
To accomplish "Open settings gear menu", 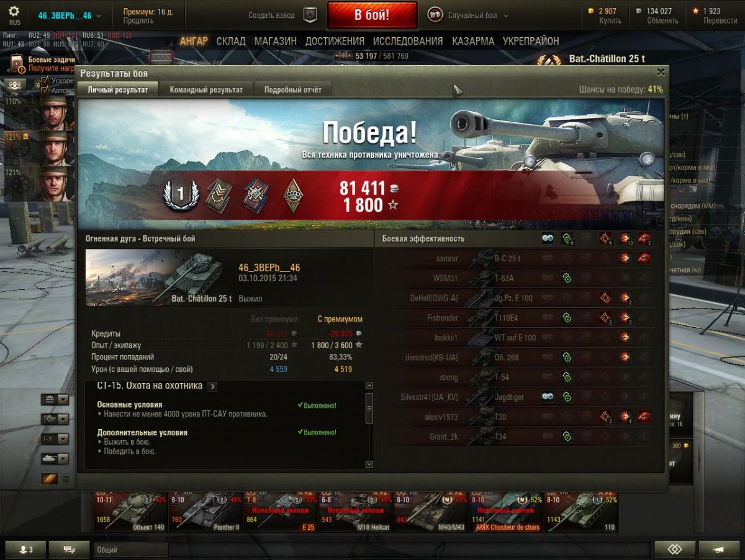I will (14, 11).
